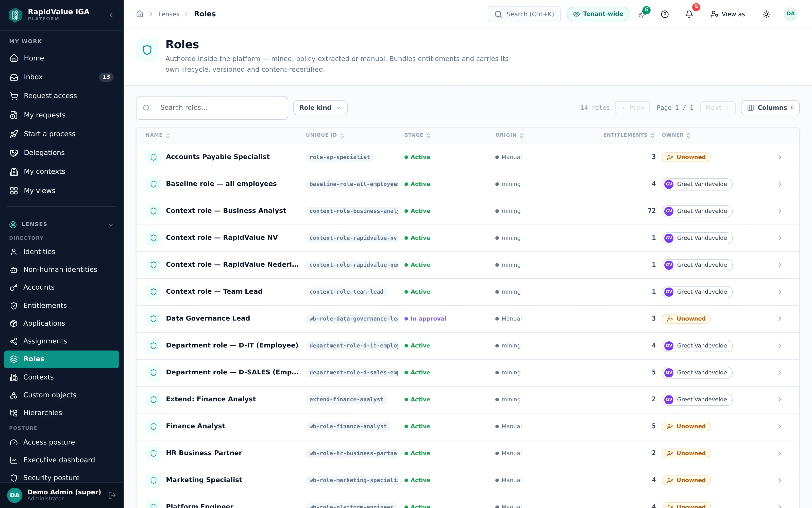Viewport: 812px width, 508px height.
Task: Click Demo Admin (super) profile name
Action: point(64,492)
